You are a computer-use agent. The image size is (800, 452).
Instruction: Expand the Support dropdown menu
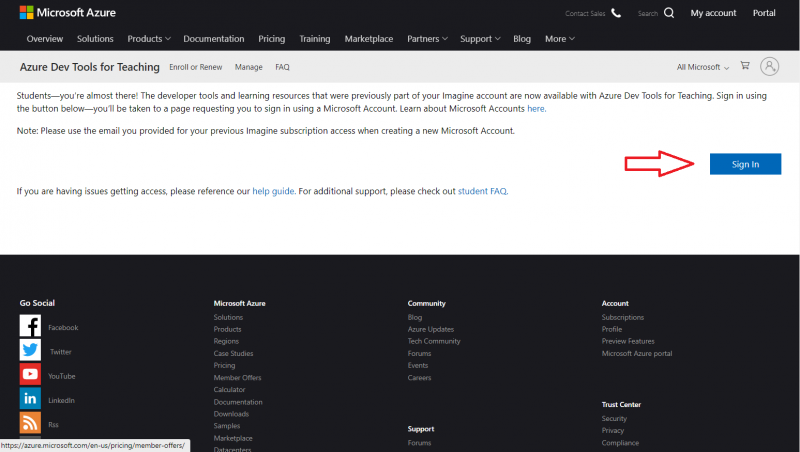[480, 39]
